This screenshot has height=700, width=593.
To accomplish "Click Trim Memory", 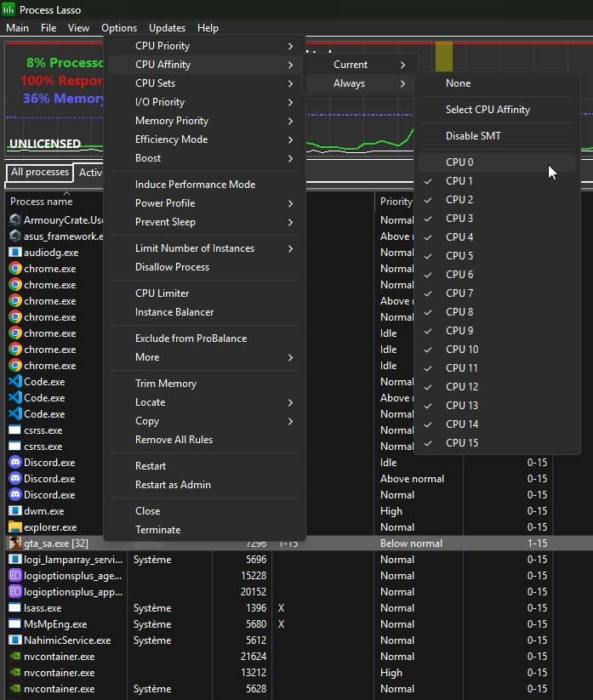I will click(204, 384).
